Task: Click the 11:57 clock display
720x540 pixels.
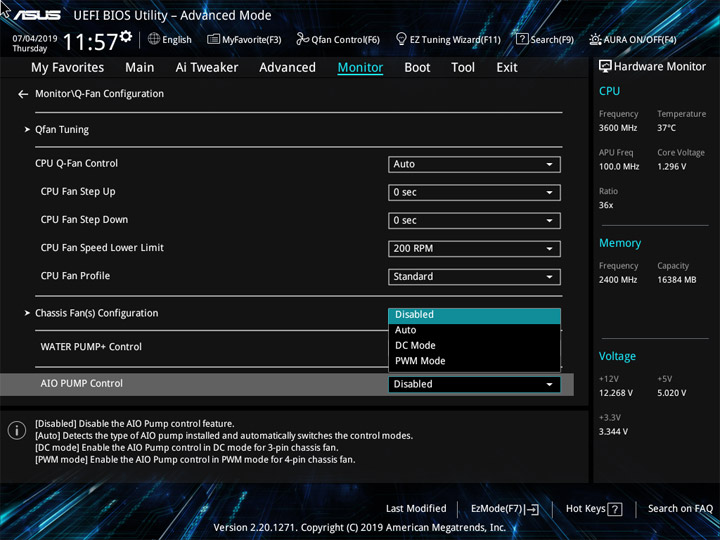Action: click(90, 42)
